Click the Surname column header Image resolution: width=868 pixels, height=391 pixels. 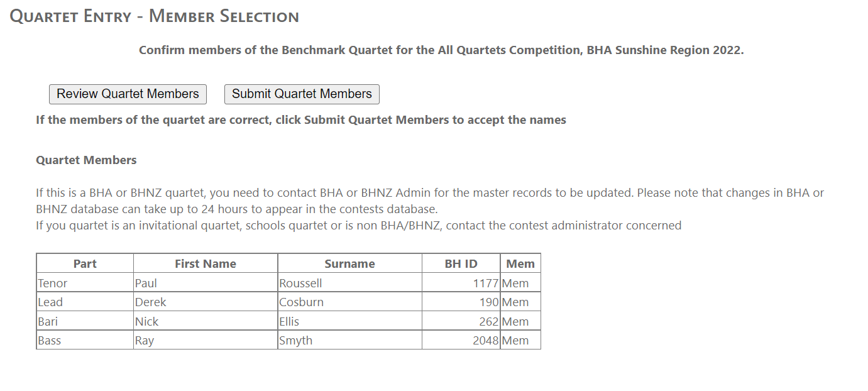349,264
